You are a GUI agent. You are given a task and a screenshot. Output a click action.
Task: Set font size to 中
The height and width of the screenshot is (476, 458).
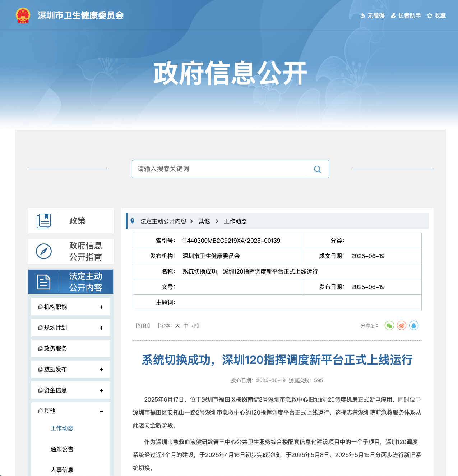point(186,326)
